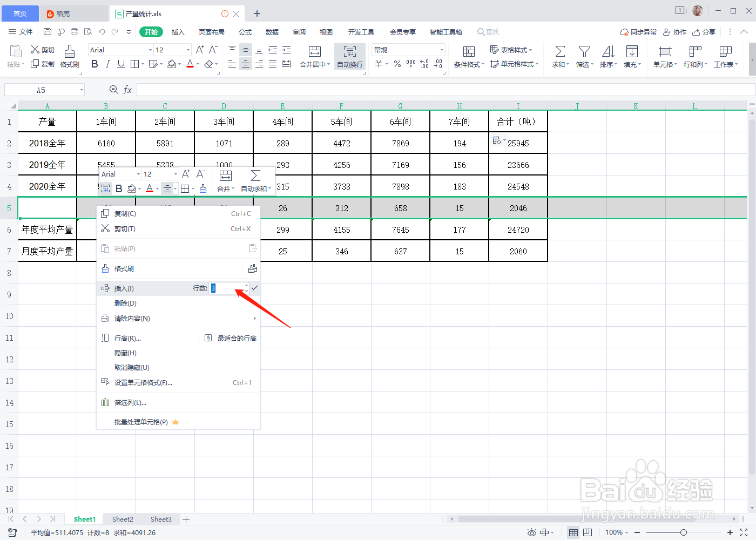Click the Print icon in quick toolbar
The width and height of the screenshot is (756, 540).
tap(75, 32)
